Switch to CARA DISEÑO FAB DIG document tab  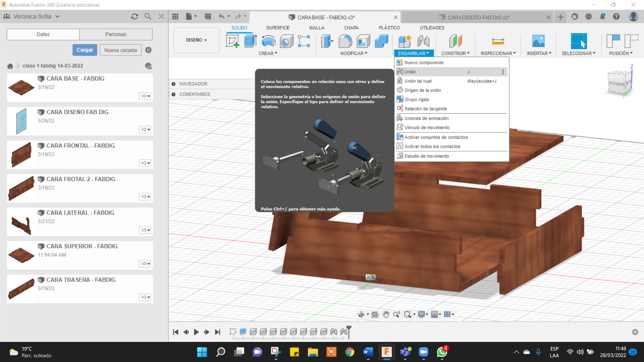(478, 17)
